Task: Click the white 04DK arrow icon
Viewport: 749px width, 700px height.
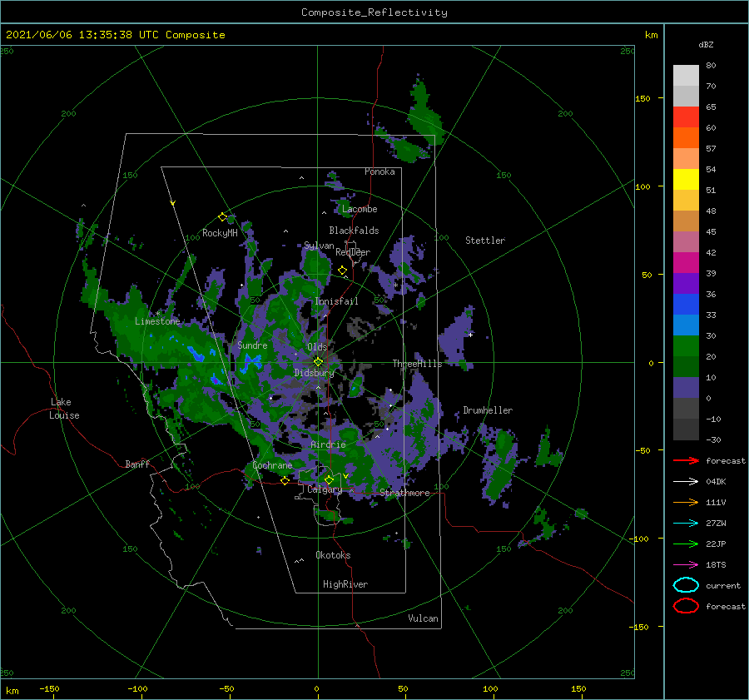Action: coord(686,481)
